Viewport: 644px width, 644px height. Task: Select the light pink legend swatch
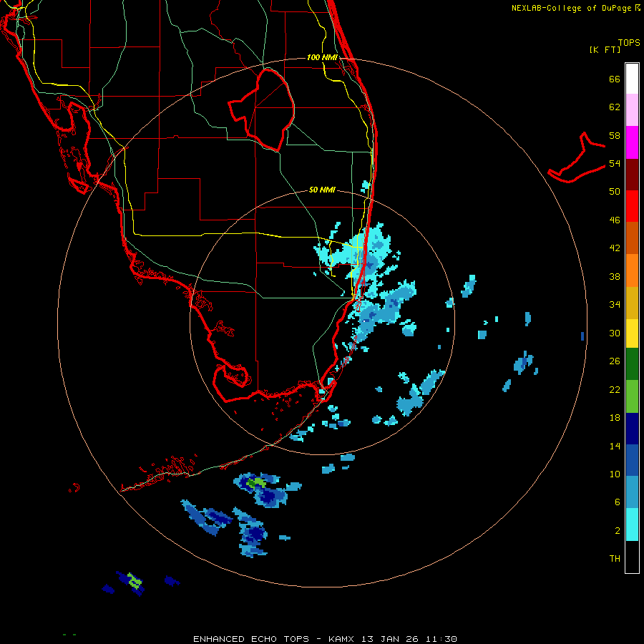click(x=632, y=109)
